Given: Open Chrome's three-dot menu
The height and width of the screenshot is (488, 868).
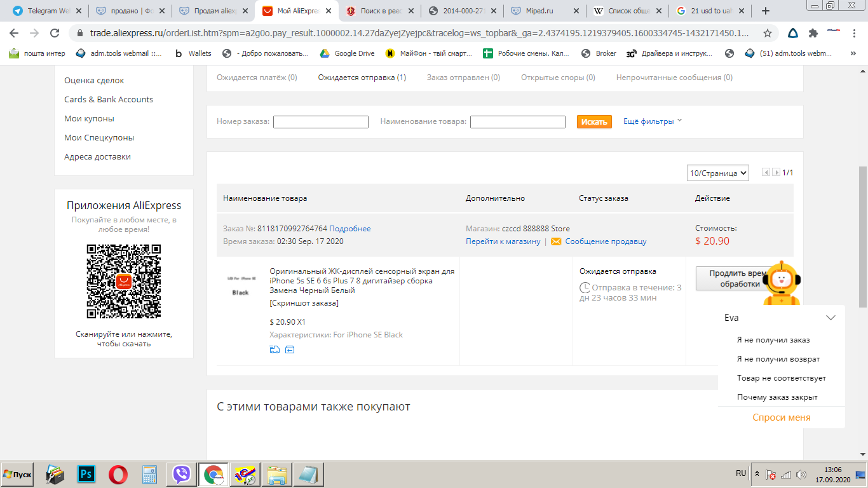Looking at the screenshot, I should 853,33.
